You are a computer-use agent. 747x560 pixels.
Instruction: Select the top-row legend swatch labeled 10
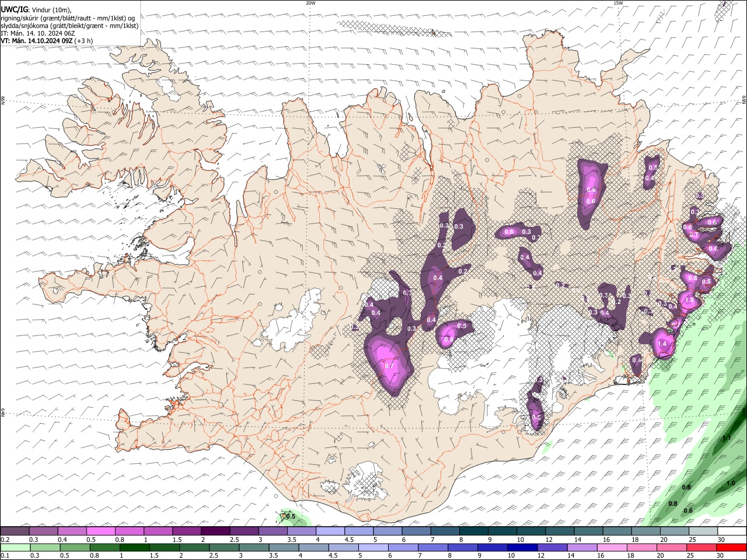[x=532, y=531]
